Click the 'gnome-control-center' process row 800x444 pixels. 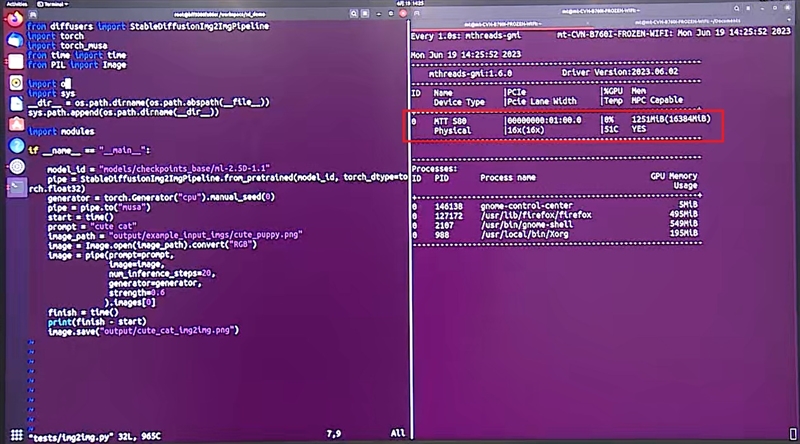(555, 206)
